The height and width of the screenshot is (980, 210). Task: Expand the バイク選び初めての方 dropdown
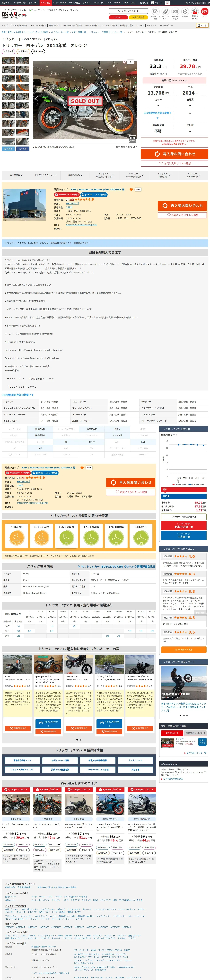(x=128, y=11)
